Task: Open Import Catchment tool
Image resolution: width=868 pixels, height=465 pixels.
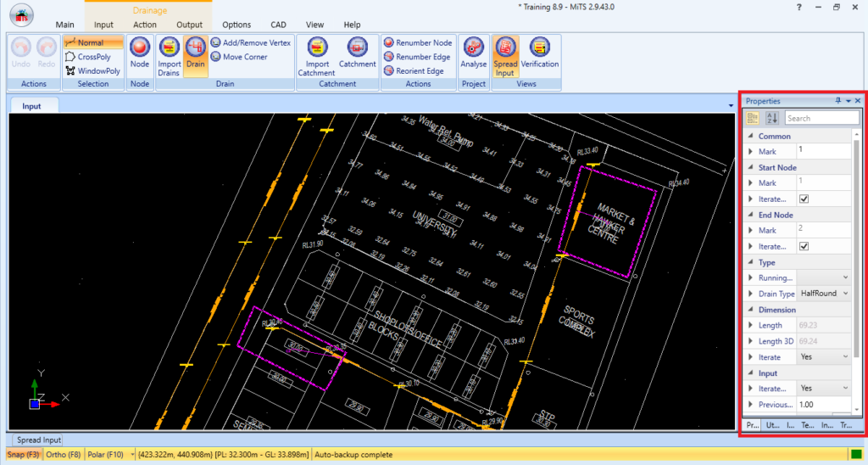Action: tap(317, 57)
